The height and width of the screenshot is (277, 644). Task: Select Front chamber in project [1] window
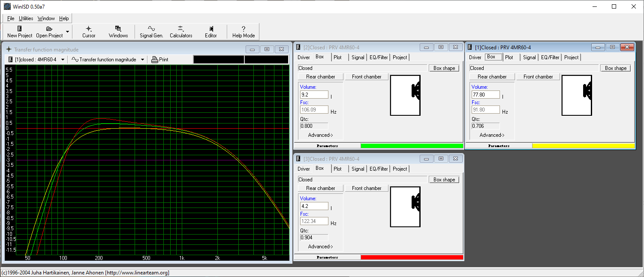[x=538, y=77]
